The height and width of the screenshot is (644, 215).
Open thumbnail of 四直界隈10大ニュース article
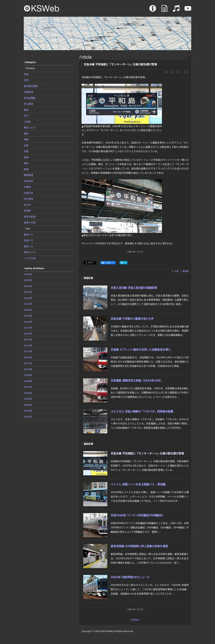coord(95,587)
